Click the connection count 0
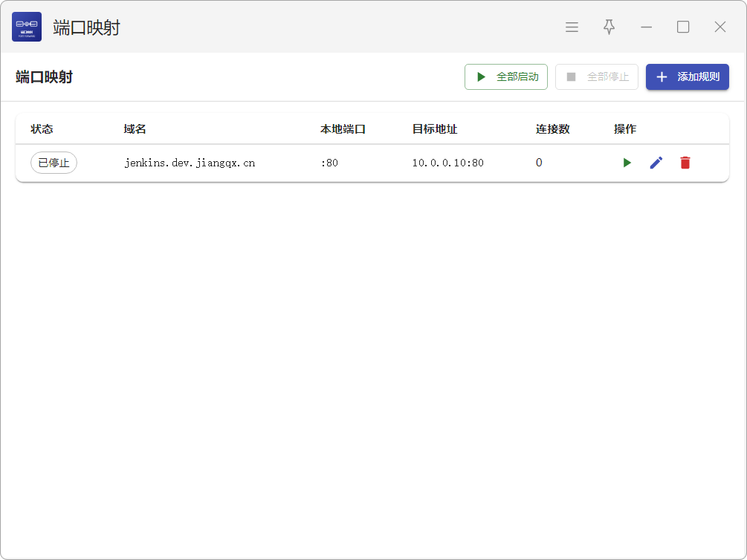Screen dimensions: 747x560 539,163
